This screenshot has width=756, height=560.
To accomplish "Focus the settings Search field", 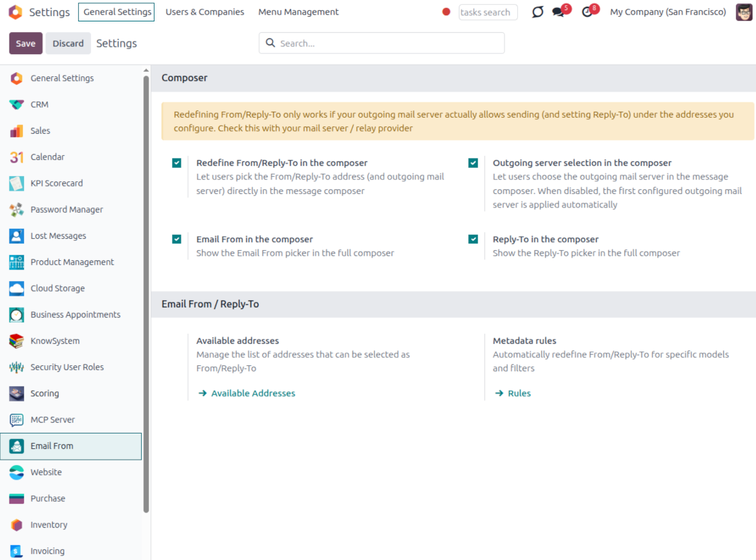I will tap(382, 43).
